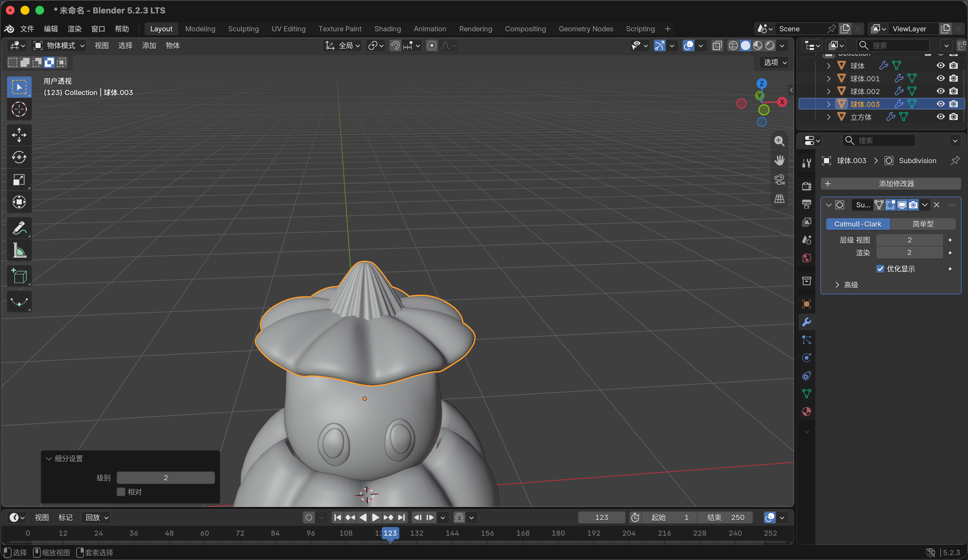Open the 文件 menu

point(27,29)
